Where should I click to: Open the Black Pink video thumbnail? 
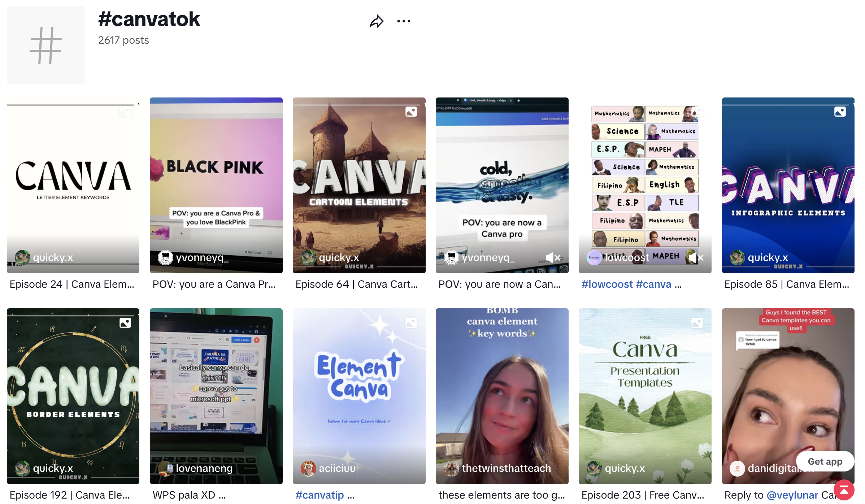point(216,185)
